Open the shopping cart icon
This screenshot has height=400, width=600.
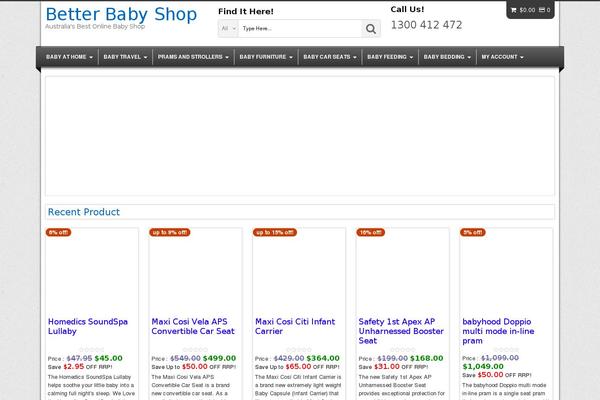coord(514,10)
